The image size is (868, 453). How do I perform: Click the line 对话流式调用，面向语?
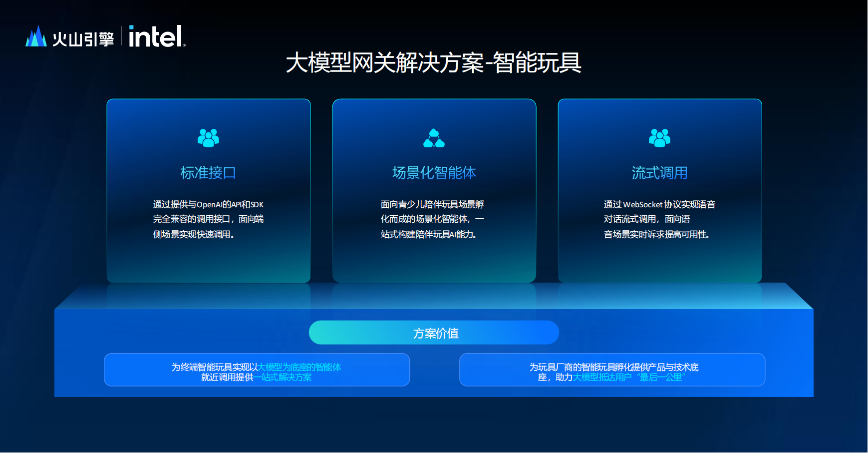pyautogui.click(x=647, y=219)
